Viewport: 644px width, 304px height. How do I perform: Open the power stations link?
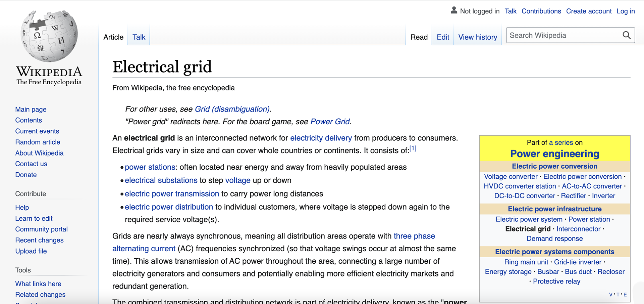[x=150, y=167]
